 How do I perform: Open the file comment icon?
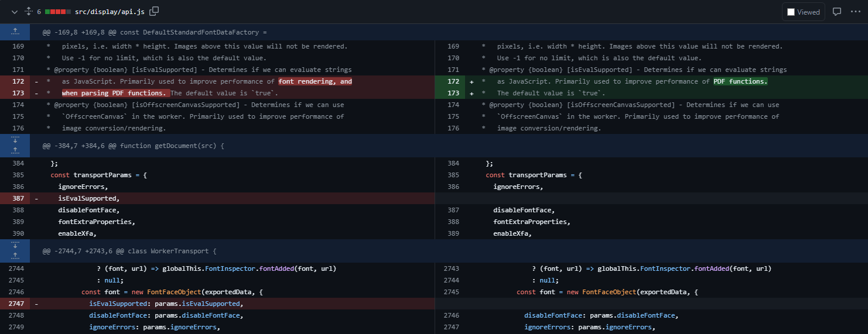[x=837, y=12]
